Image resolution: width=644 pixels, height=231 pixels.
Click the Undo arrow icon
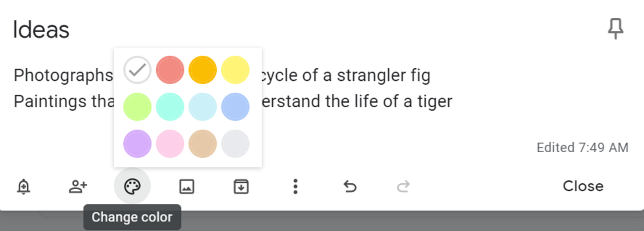(x=350, y=187)
